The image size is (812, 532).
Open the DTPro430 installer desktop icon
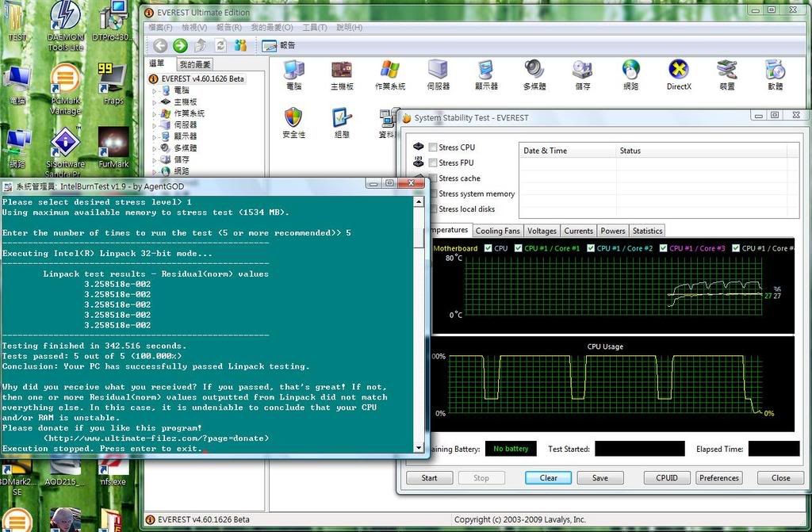click(113, 21)
